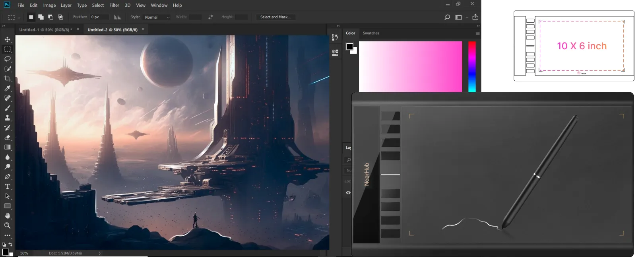Reset default foreground and background colors
This screenshot has width=644, height=266.
(x=4, y=245)
